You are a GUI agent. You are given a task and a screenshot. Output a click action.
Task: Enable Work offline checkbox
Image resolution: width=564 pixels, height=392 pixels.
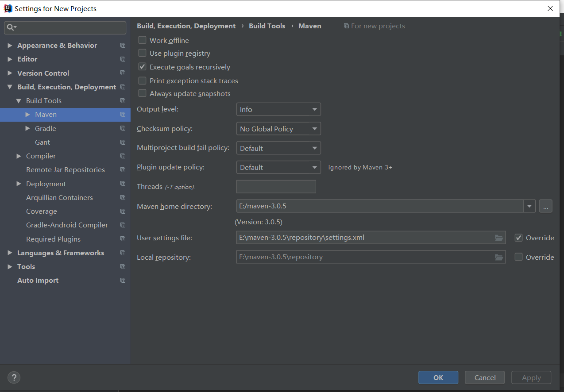(142, 40)
